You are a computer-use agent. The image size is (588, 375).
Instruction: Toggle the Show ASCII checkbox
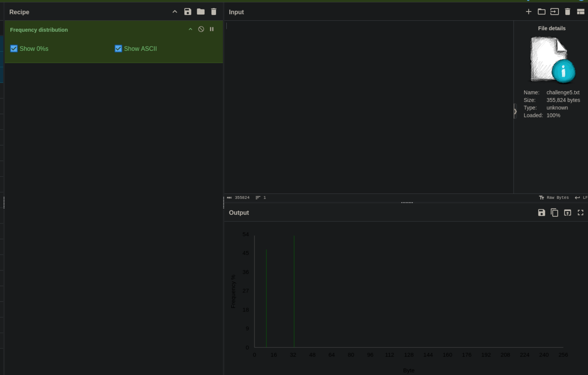click(x=118, y=49)
